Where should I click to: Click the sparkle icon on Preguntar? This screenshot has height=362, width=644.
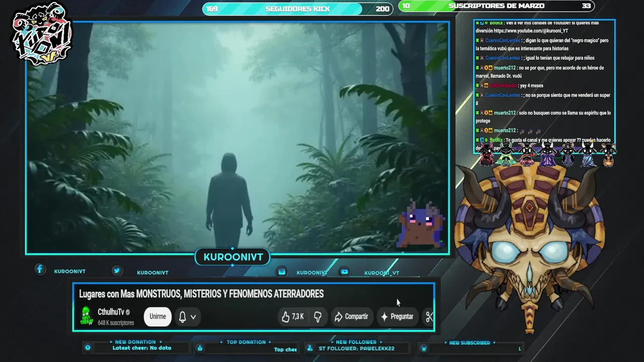click(384, 317)
